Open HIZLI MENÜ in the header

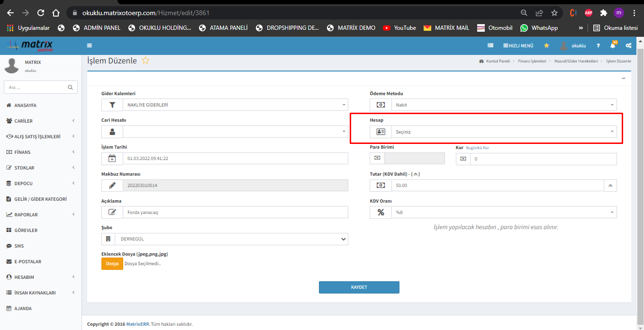518,46
